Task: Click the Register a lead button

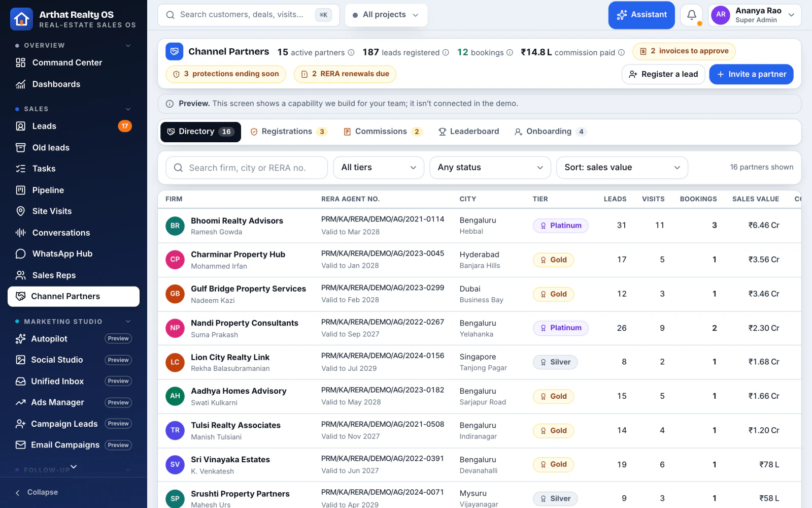Action: click(663, 74)
